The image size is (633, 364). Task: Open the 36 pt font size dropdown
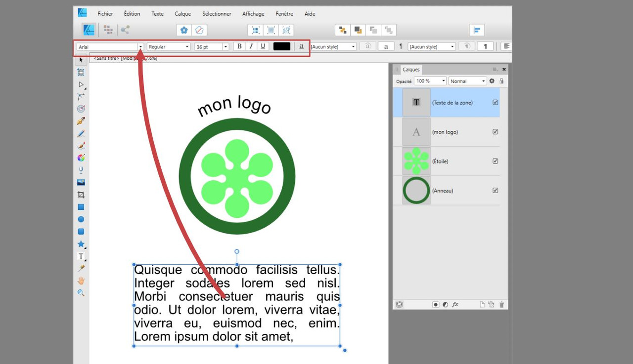(226, 46)
